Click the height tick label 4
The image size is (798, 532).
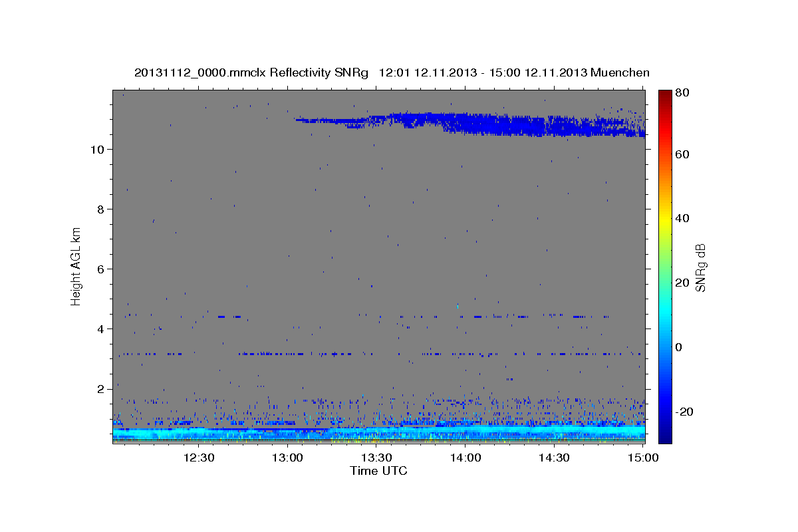pyautogui.click(x=100, y=329)
